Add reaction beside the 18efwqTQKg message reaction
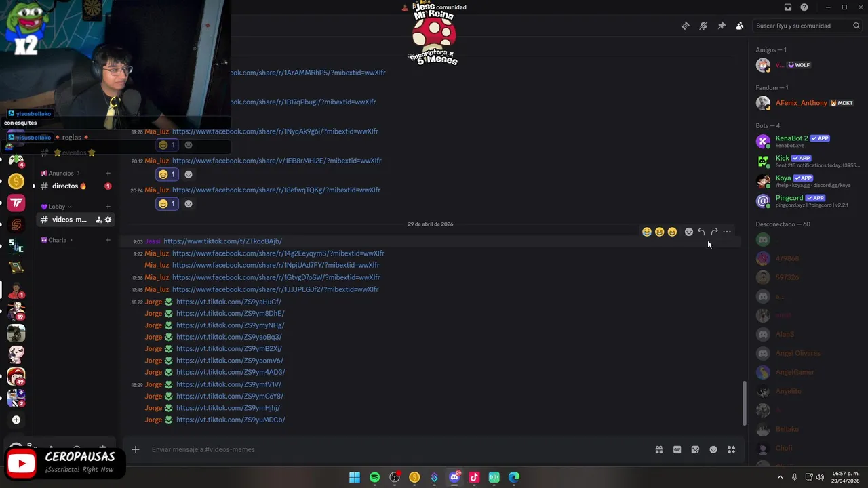The width and height of the screenshot is (868, 488). pos(189,203)
